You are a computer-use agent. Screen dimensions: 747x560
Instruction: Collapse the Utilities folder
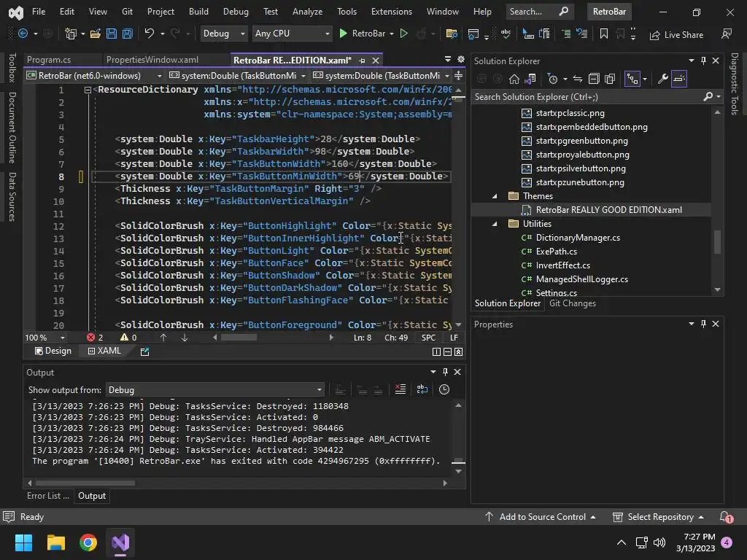point(495,224)
